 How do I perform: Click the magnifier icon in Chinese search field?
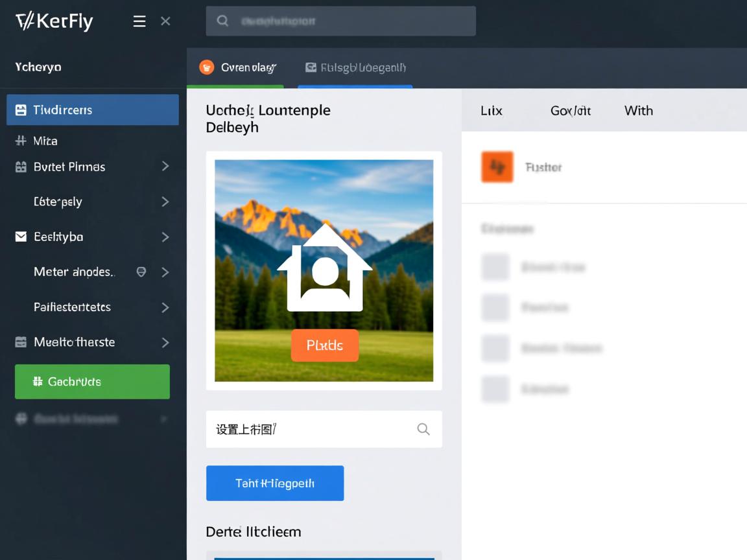pyautogui.click(x=423, y=429)
